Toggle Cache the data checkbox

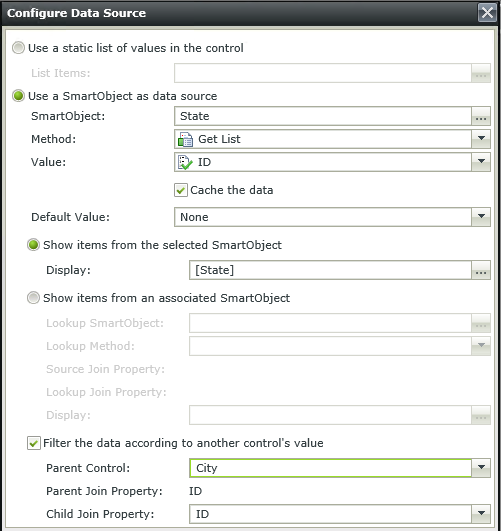point(181,190)
